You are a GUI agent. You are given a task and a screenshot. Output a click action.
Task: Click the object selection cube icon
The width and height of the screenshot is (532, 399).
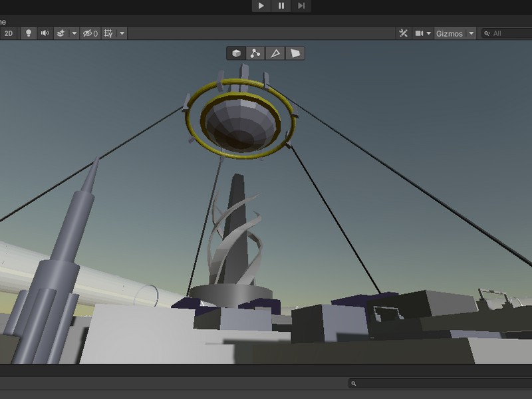[x=236, y=53]
